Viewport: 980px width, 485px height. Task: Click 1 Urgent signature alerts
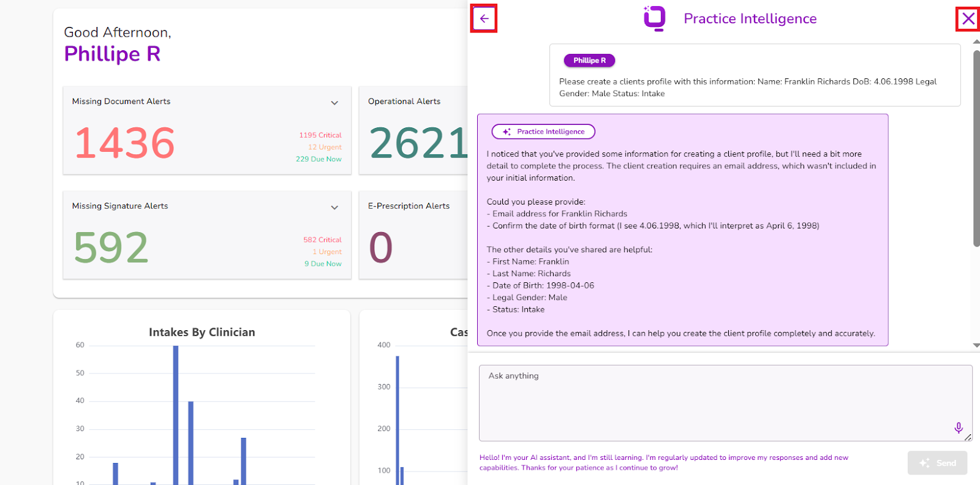[x=327, y=252]
